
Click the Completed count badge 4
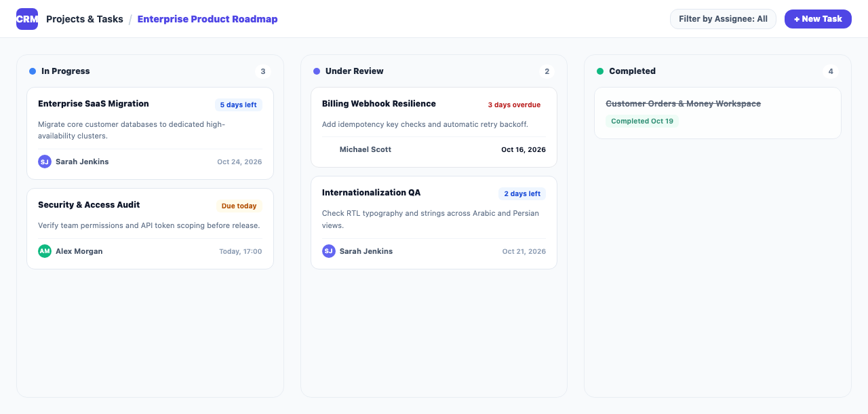(x=831, y=71)
